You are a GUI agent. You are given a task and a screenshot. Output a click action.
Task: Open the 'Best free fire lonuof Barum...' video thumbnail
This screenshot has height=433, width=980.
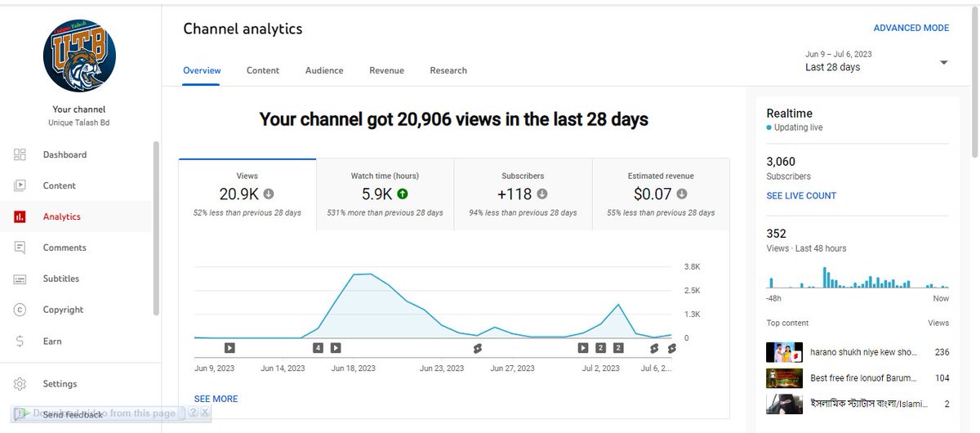coord(784,378)
